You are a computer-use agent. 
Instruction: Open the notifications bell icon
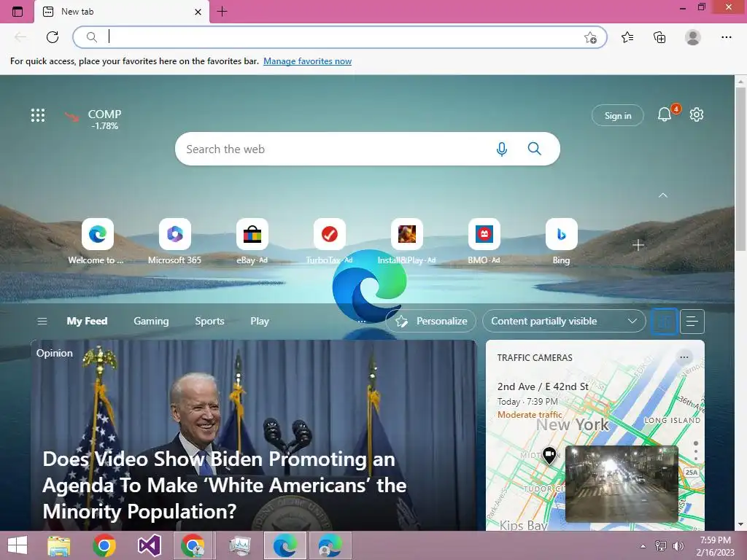click(665, 114)
